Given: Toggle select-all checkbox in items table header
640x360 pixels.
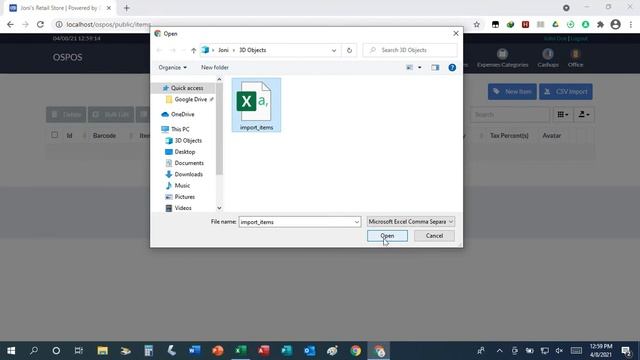Looking at the screenshot, I should [54, 135].
